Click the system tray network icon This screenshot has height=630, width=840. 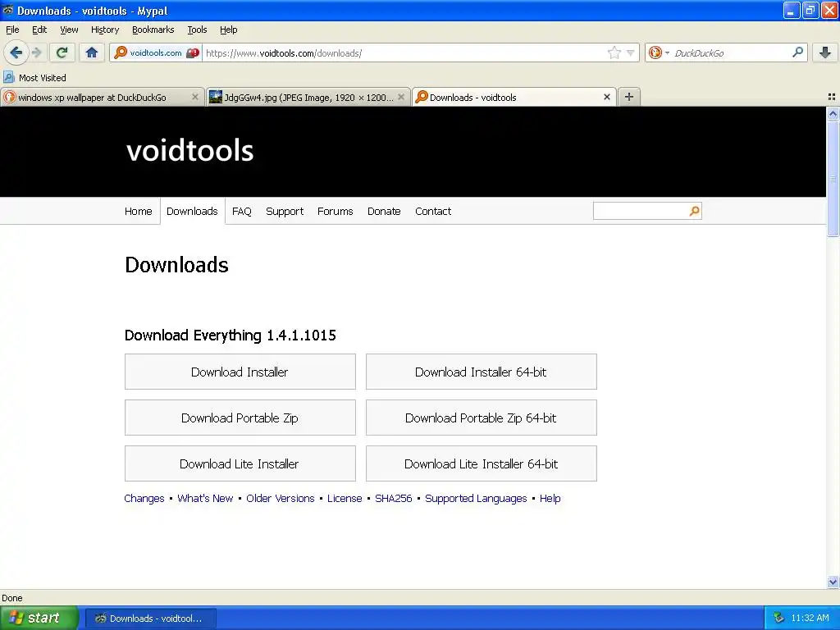[779, 618]
